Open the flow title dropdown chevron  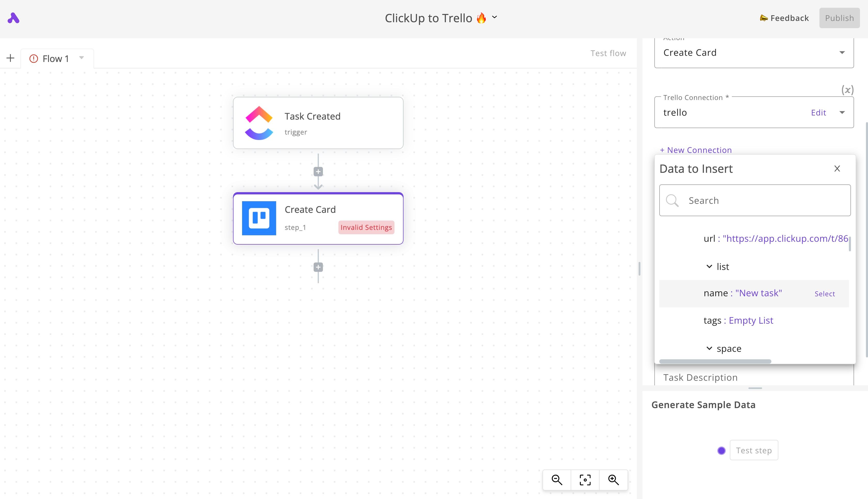click(x=494, y=17)
